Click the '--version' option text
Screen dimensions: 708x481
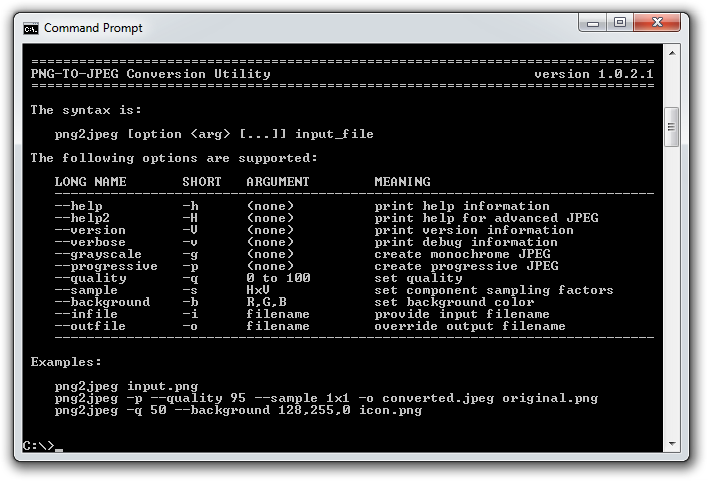(x=90, y=230)
